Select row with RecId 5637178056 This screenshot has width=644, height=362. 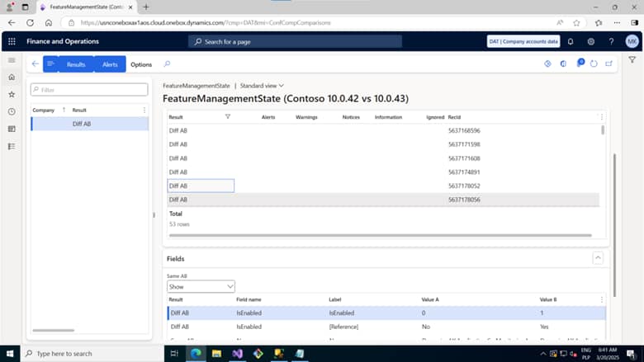(x=383, y=200)
